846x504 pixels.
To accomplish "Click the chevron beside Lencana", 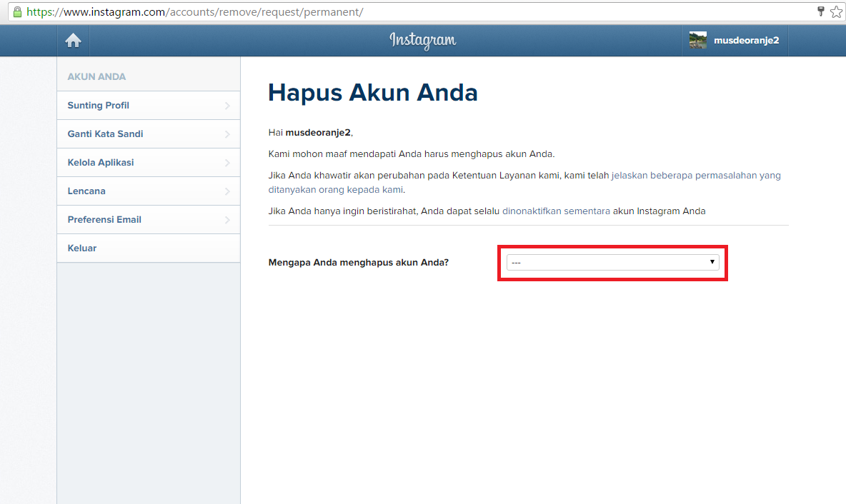I will pyautogui.click(x=227, y=192).
